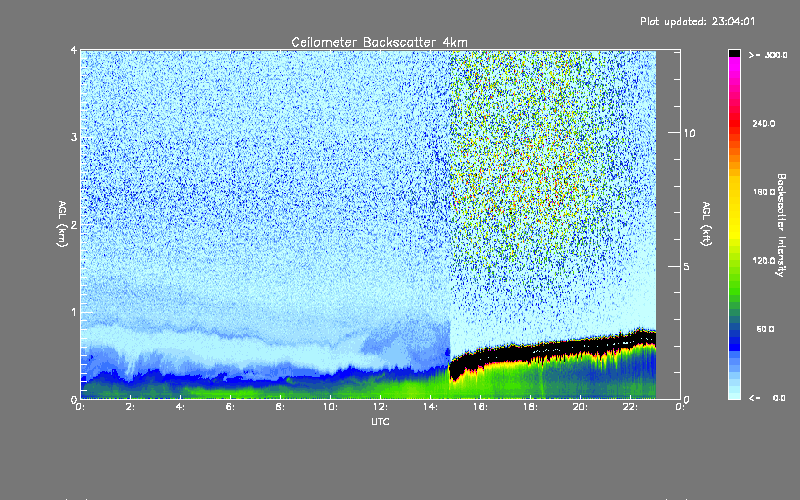Click the "5" tick on the kft axis
800x500 pixels.
687,267
